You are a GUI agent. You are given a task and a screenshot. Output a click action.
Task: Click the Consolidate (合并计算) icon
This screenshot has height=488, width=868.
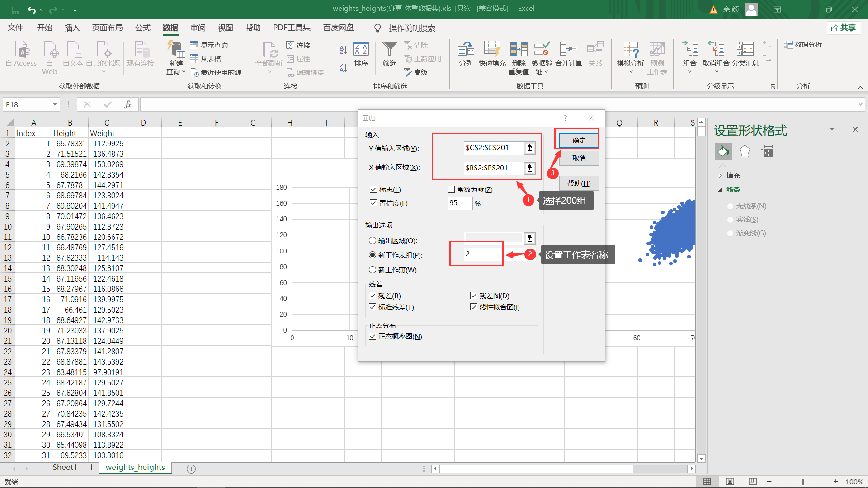[568, 49]
